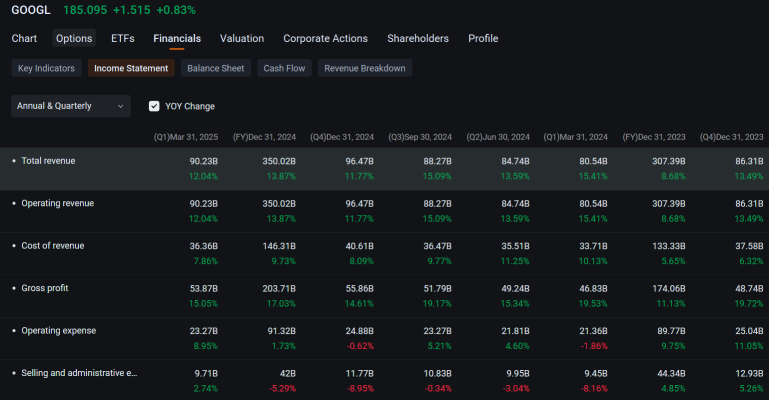This screenshot has height=400, width=769.
Task: Click the 42B selling and administrative value
Action: [x=287, y=374]
